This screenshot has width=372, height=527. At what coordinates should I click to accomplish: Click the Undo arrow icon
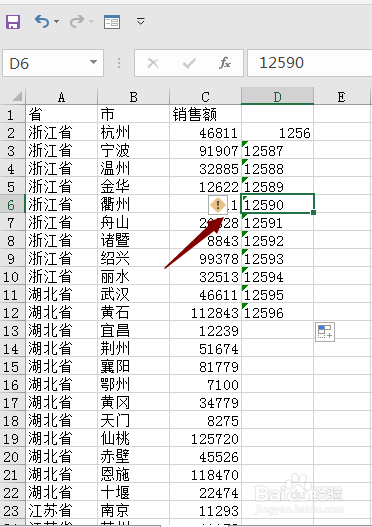(x=42, y=22)
